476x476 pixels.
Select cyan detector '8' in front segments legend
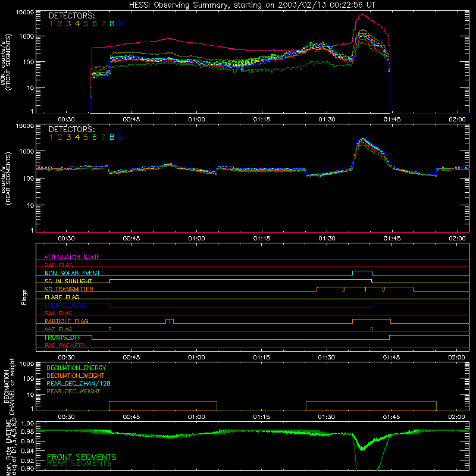click(x=112, y=24)
